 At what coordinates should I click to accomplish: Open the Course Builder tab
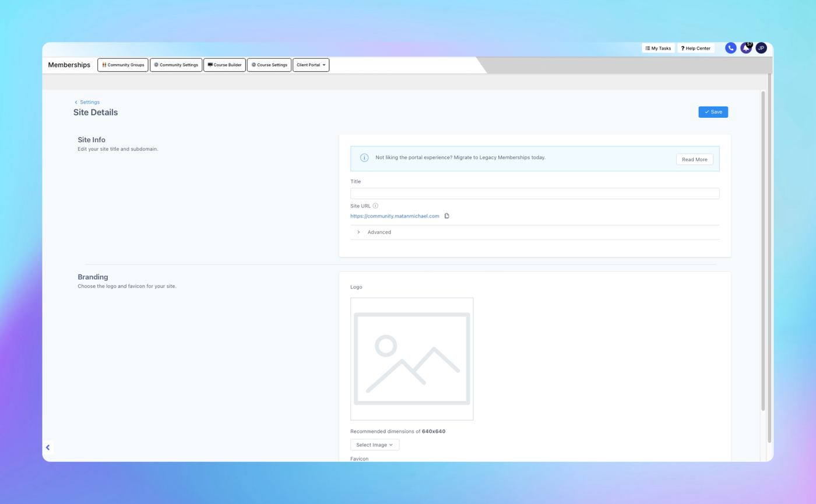[x=224, y=65]
